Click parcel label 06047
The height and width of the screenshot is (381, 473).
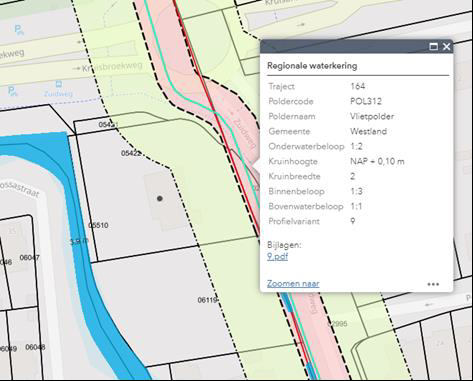pos(29,257)
